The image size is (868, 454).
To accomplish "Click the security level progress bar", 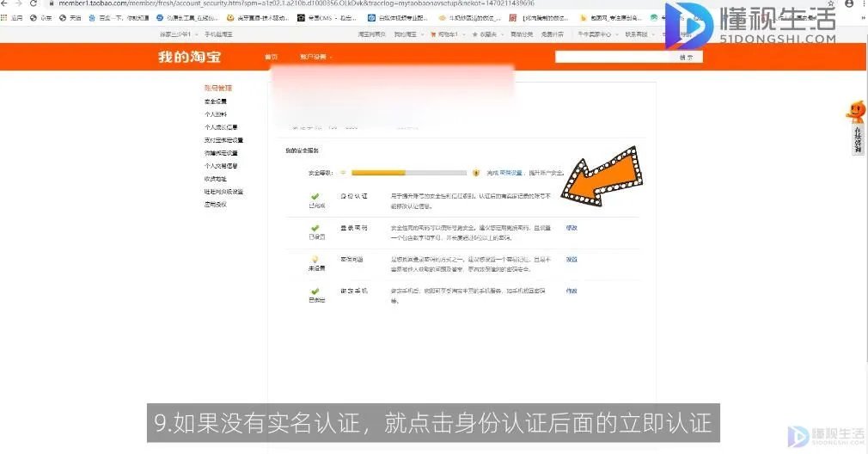I will tap(408, 173).
